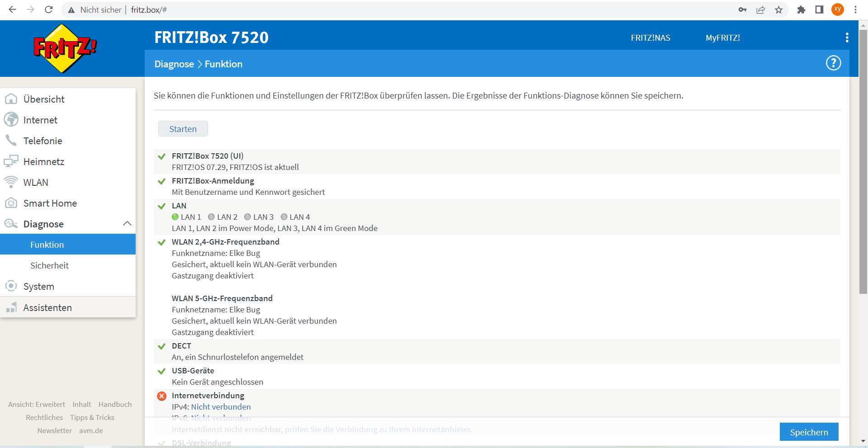
Task: Click the Heimnetz network icon
Action: [x=11, y=161]
